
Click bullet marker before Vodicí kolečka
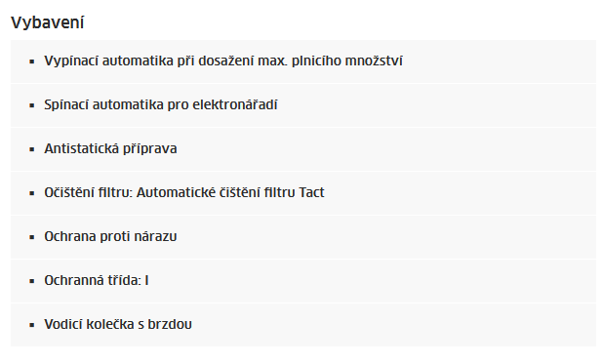tap(32, 325)
